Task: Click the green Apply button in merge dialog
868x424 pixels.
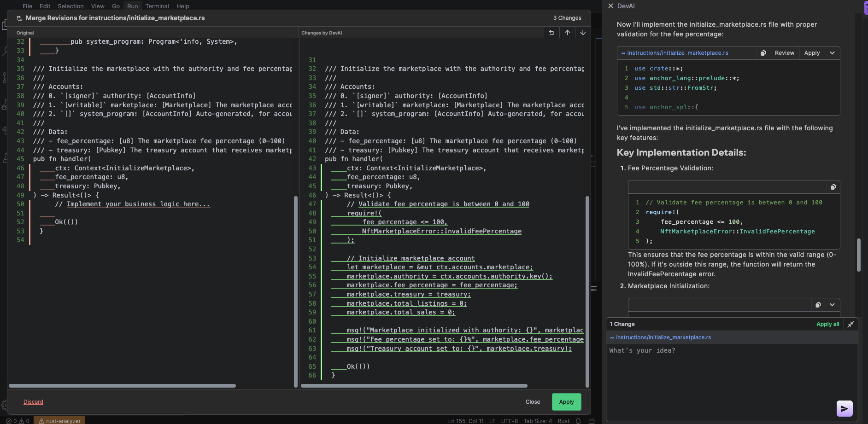Action: click(x=566, y=402)
